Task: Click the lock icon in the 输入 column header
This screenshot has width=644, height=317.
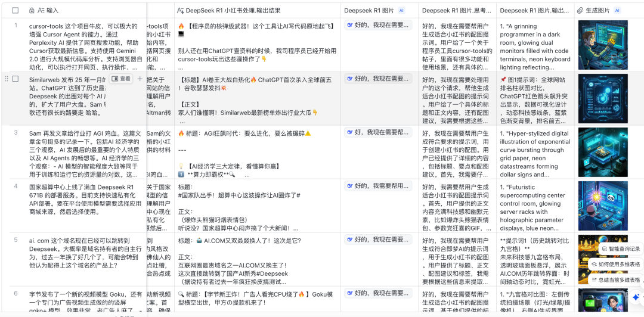Action: [32, 10]
